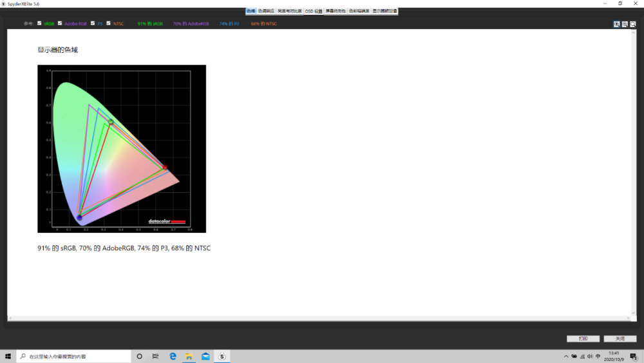Open the 显示器额定值 tab

(385, 11)
